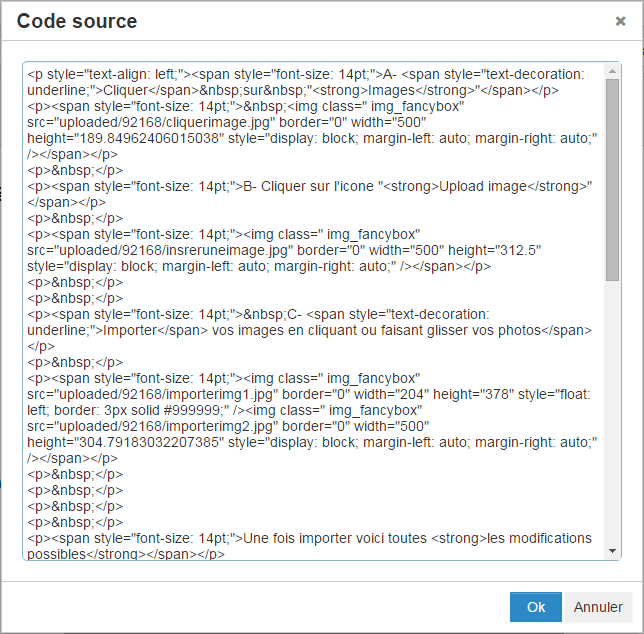Confirm changes with the Ok button
Viewport: 644px width, 634px height.
(x=536, y=607)
